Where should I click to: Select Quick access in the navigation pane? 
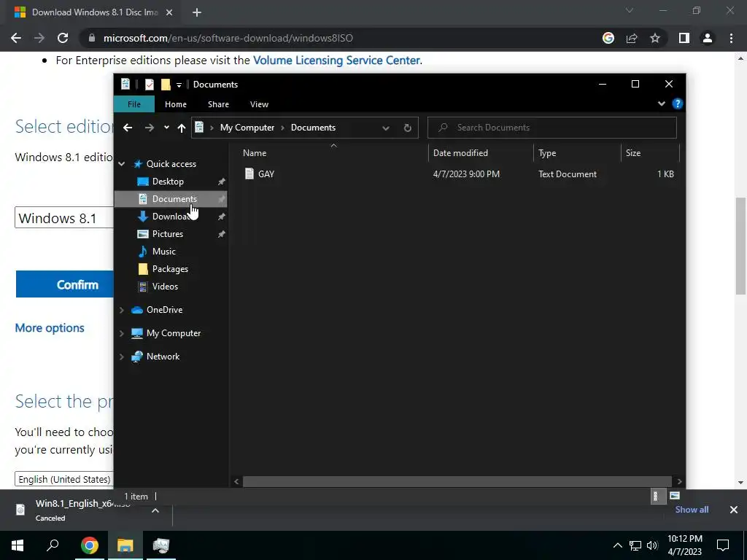click(x=171, y=164)
